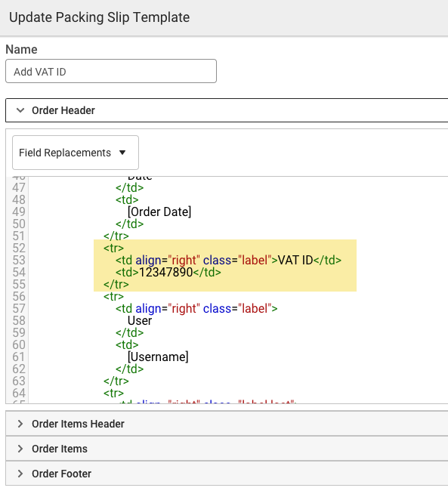Click the <td> tag on line 48

pos(127,199)
